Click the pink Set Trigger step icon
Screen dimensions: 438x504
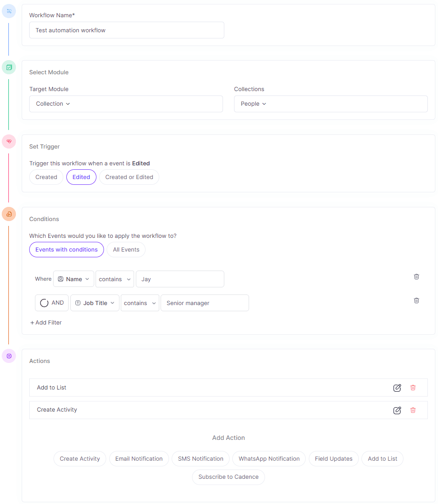tap(9, 141)
